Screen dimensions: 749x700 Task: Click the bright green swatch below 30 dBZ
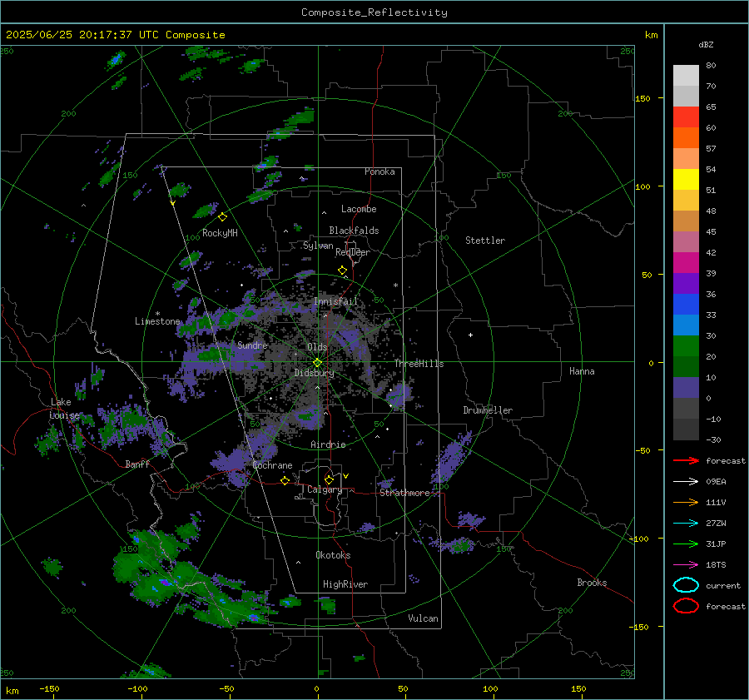[x=686, y=346]
